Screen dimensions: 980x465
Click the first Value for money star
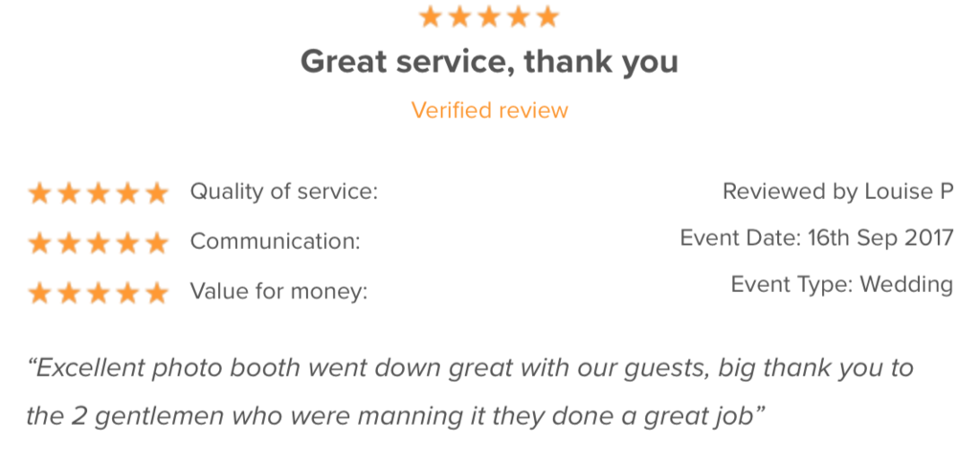click(x=39, y=293)
